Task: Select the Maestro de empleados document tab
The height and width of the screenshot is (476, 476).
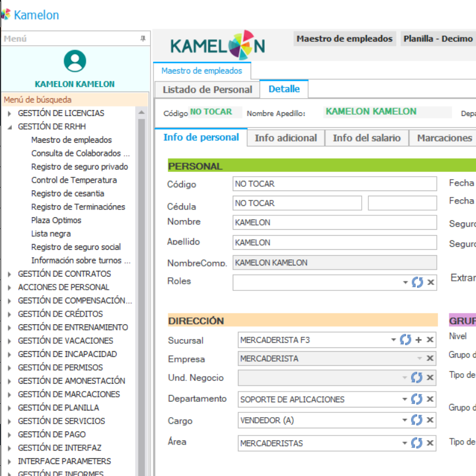Action: pos(202,71)
